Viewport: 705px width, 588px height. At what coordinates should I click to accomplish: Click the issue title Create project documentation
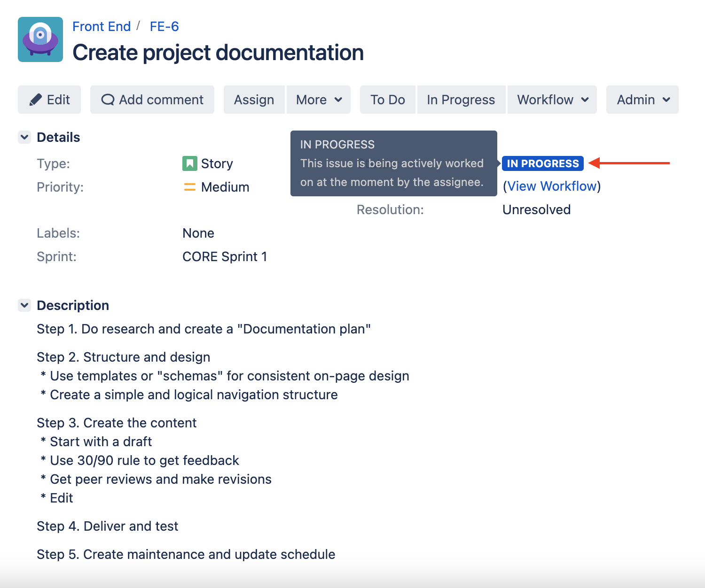[218, 53]
